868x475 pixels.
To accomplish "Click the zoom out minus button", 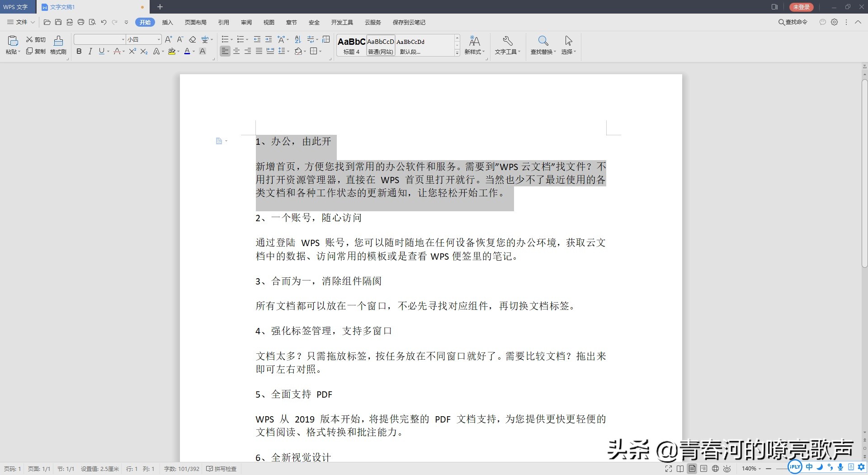I will pos(769,469).
